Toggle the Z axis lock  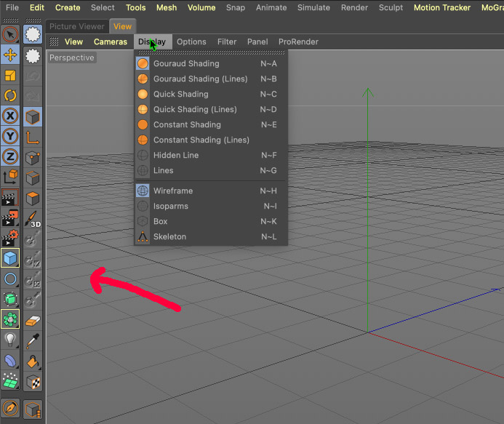pos(10,156)
